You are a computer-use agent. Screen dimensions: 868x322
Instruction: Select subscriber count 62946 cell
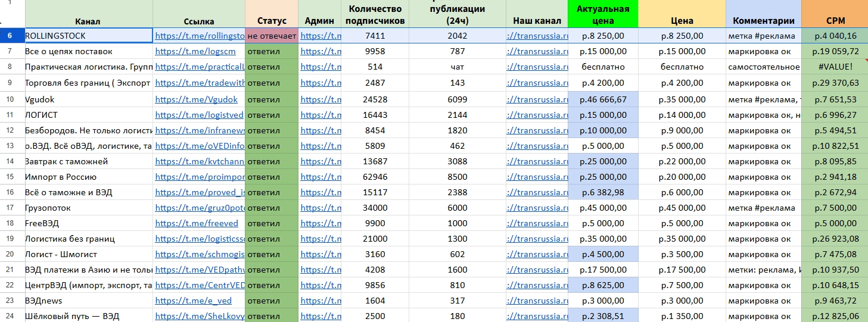pyautogui.click(x=375, y=177)
